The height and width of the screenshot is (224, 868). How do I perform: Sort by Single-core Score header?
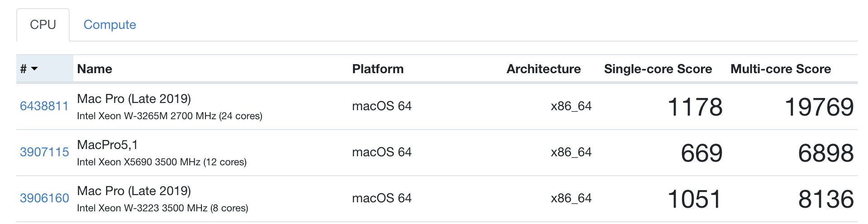click(658, 69)
